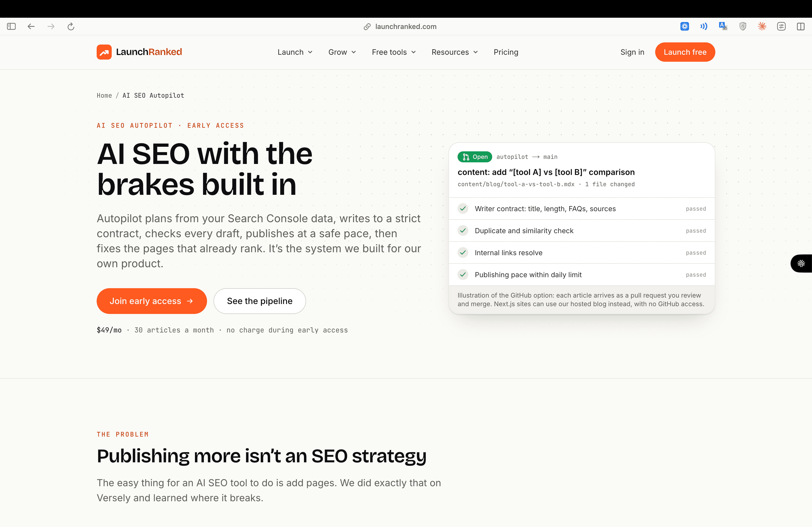Click the Writer contract check row text
The image size is (812, 527).
point(545,208)
